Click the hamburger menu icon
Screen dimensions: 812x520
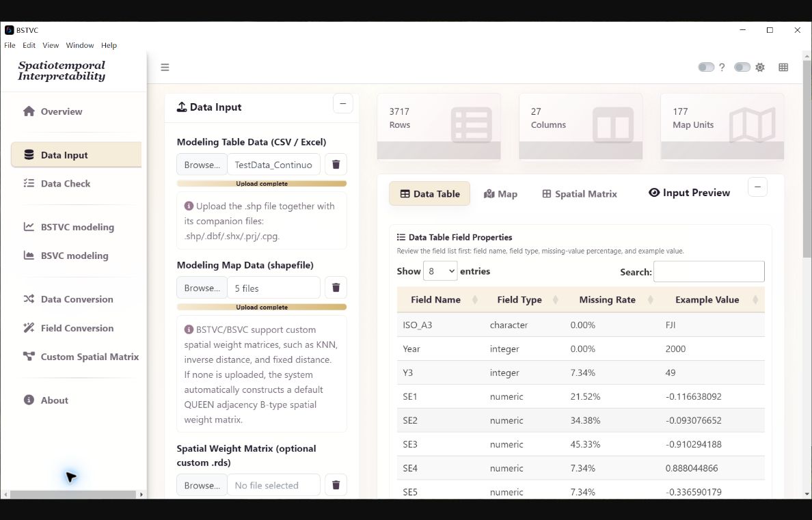click(165, 68)
